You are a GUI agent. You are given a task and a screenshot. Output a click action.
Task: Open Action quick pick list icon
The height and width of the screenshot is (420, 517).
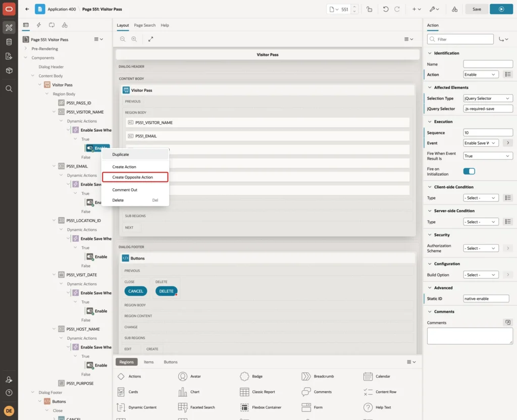[508, 75]
